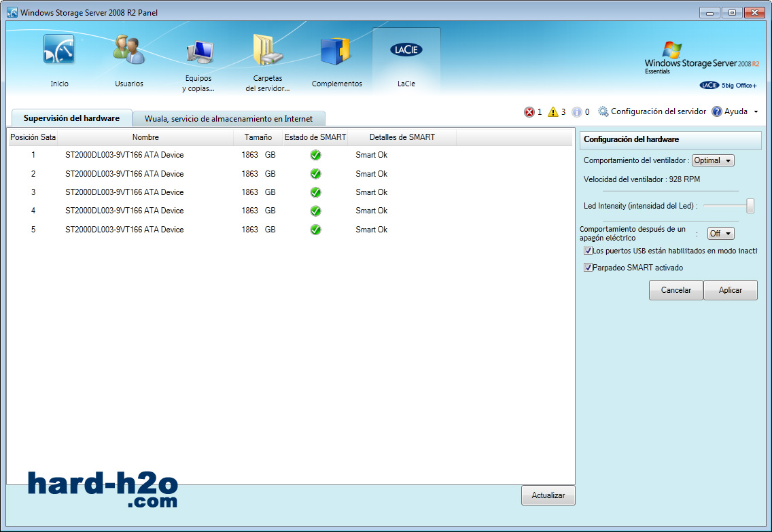Click Smart Ok details for disk 5
This screenshot has height=532, width=772.
pyautogui.click(x=371, y=230)
